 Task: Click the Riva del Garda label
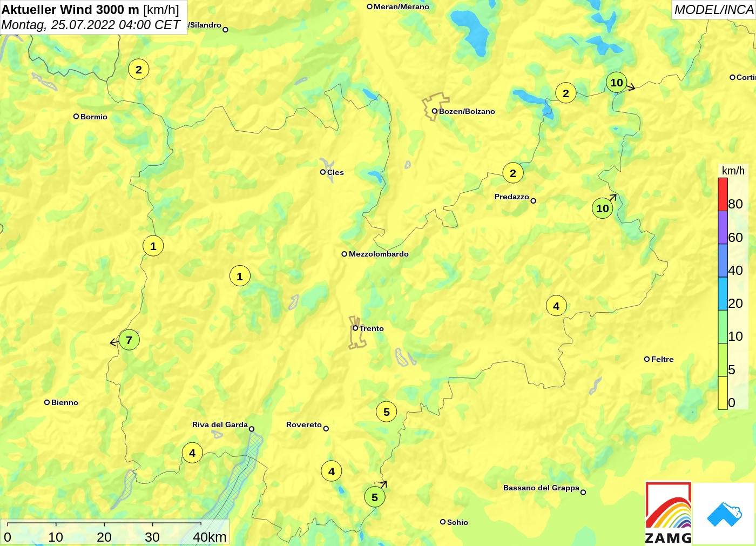[220, 424]
